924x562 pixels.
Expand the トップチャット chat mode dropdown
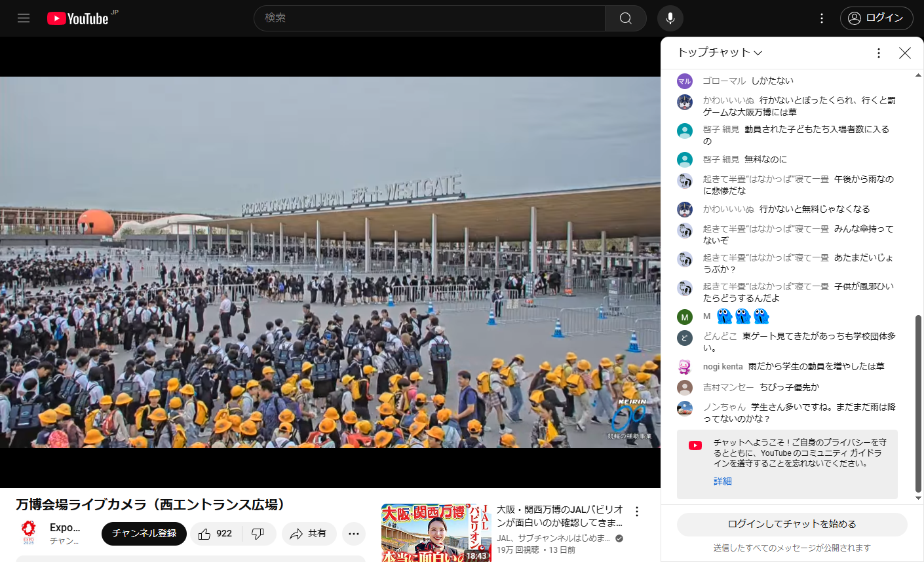click(720, 53)
